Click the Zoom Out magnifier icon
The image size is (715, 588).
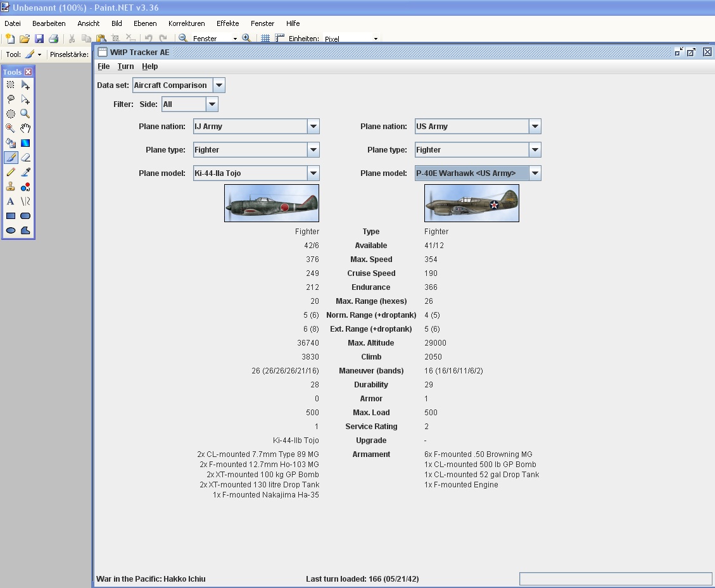pyautogui.click(x=183, y=38)
